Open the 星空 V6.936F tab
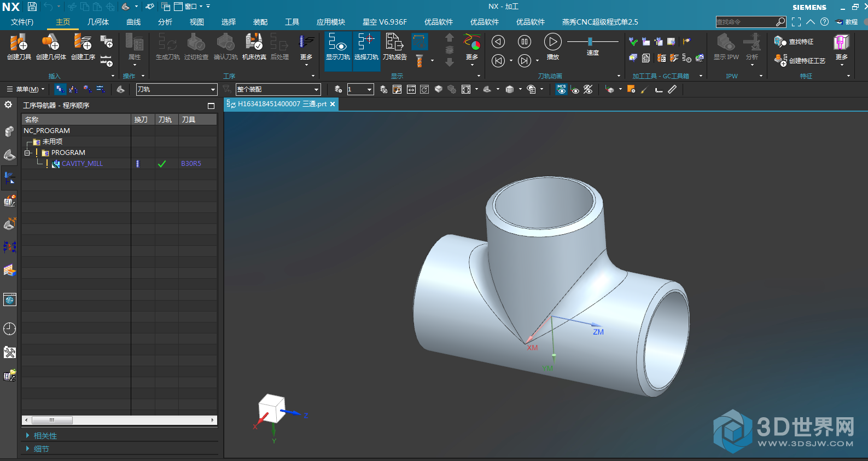Image resolution: width=868 pixels, height=461 pixels. click(385, 22)
